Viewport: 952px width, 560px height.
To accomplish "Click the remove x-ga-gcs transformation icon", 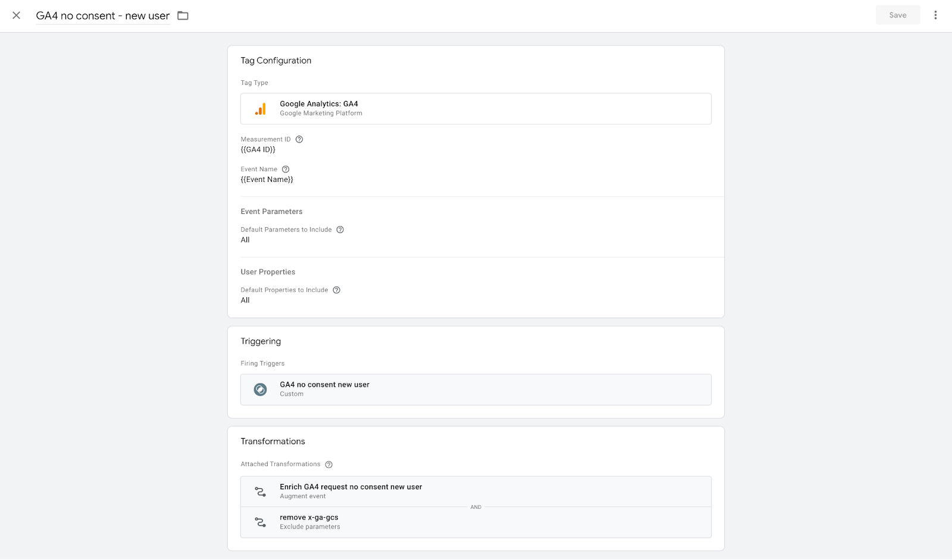I will (x=261, y=522).
